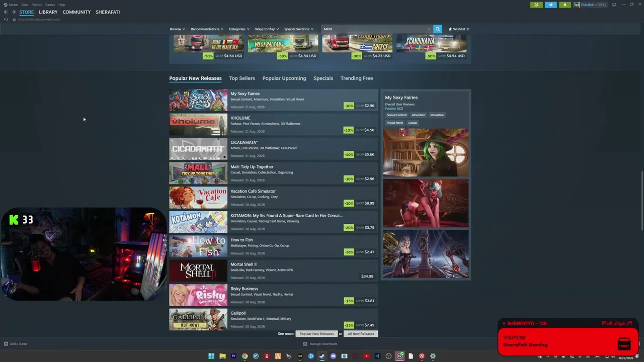Select the Trending Free tab

click(357, 78)
